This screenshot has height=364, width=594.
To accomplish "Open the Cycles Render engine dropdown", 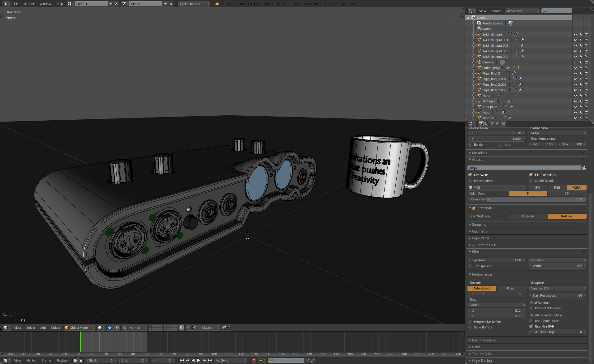I will 194,4.
